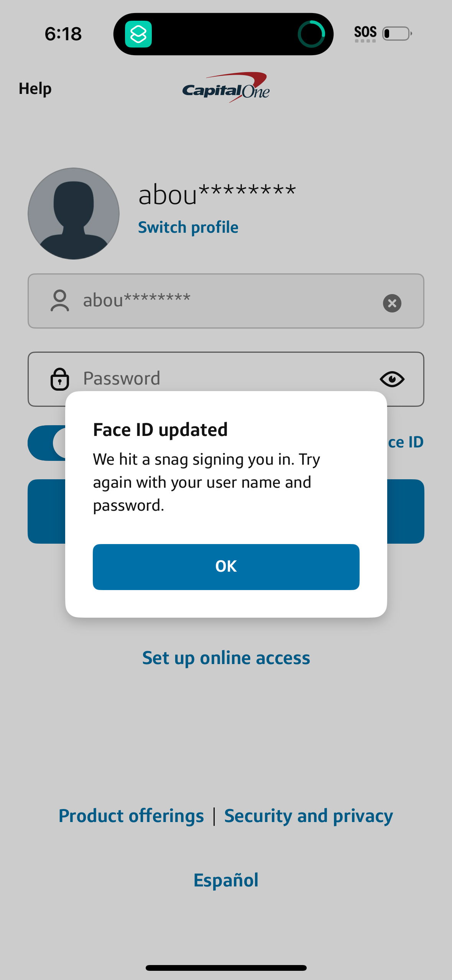Show the password with the eye toggle
The width and height of the screenshot is (452, 980).
[392, 379]
